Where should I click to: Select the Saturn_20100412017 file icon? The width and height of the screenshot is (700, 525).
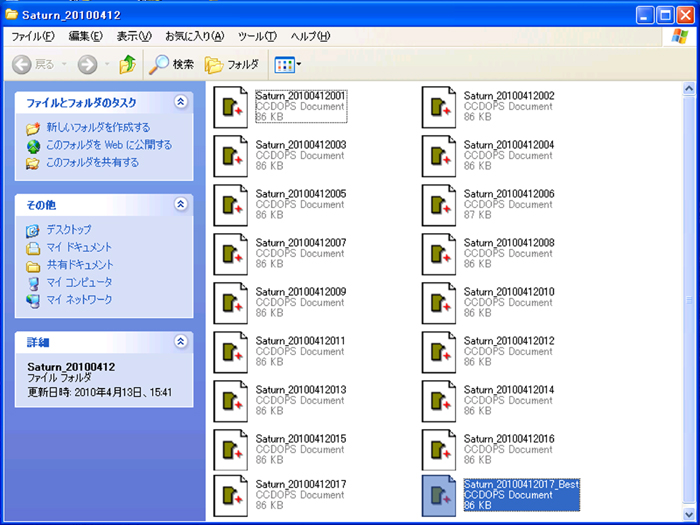tap(230, 496)
